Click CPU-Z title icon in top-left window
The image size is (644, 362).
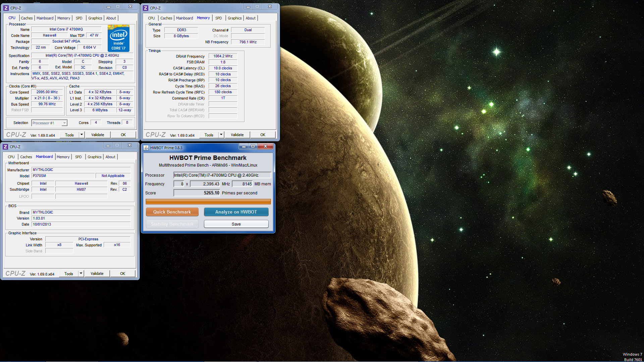pos(6,8)
